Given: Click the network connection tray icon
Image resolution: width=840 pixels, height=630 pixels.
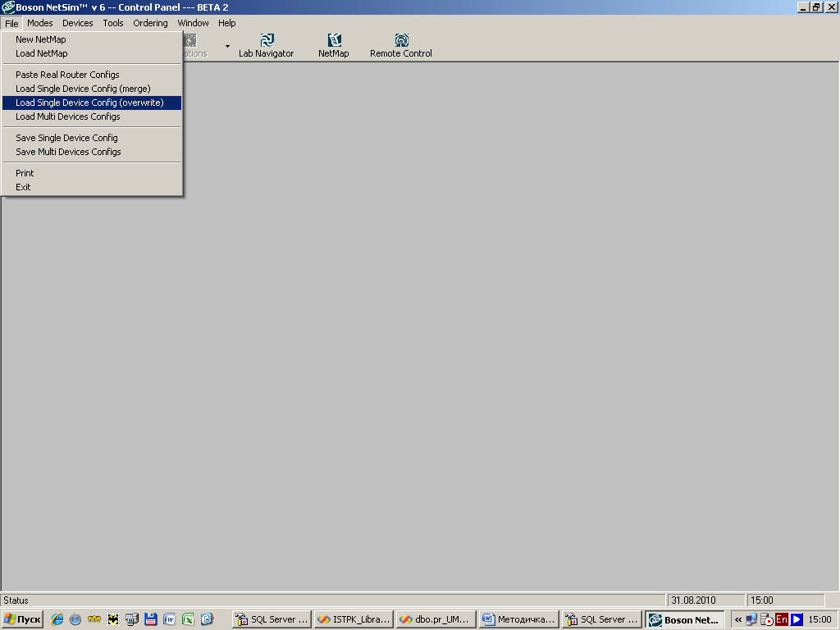Looking at the screenshot, I should (751, 619).
